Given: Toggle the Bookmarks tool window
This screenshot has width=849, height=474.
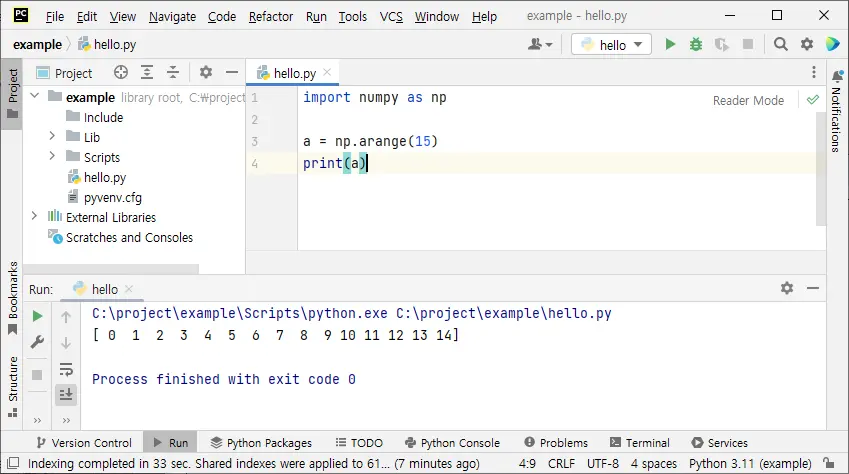Looking at the screenshot, I should pyautogui.click(x=12, y=298).
